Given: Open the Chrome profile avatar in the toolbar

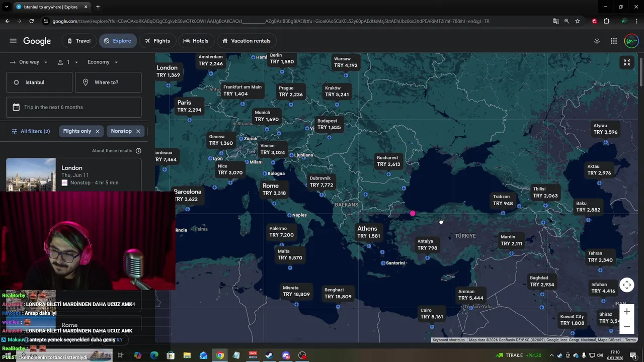Looking at the screenshot, I should tap(624, 21).
